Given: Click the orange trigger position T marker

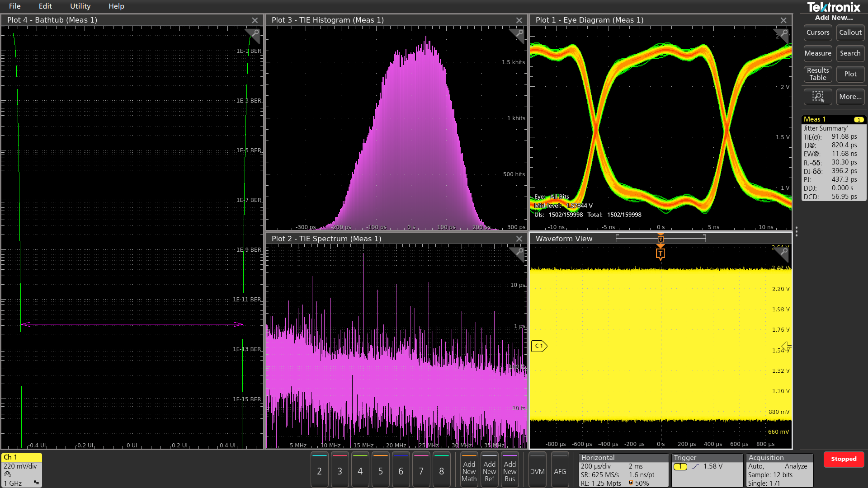Looking at the screenshot, I should 660,253.
